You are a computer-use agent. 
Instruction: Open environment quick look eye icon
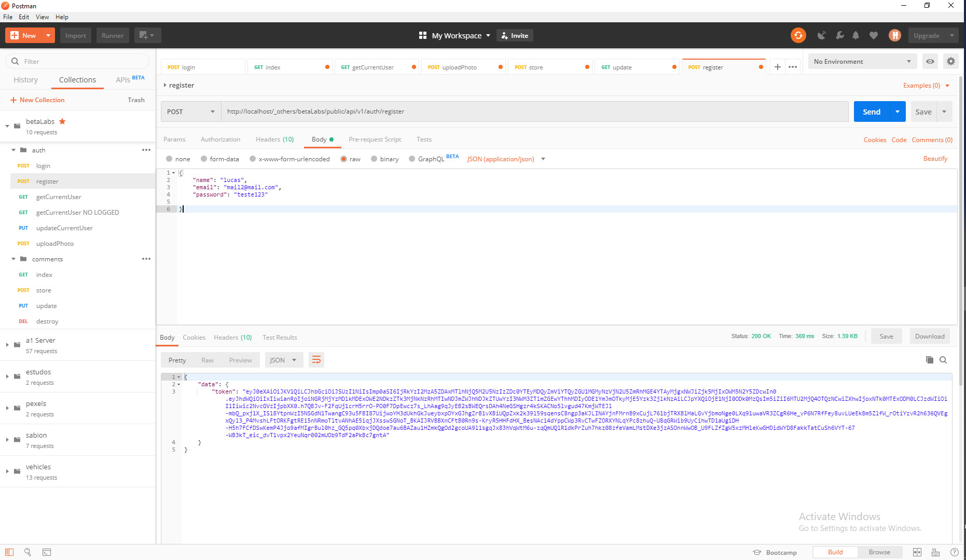pos(930,61)
